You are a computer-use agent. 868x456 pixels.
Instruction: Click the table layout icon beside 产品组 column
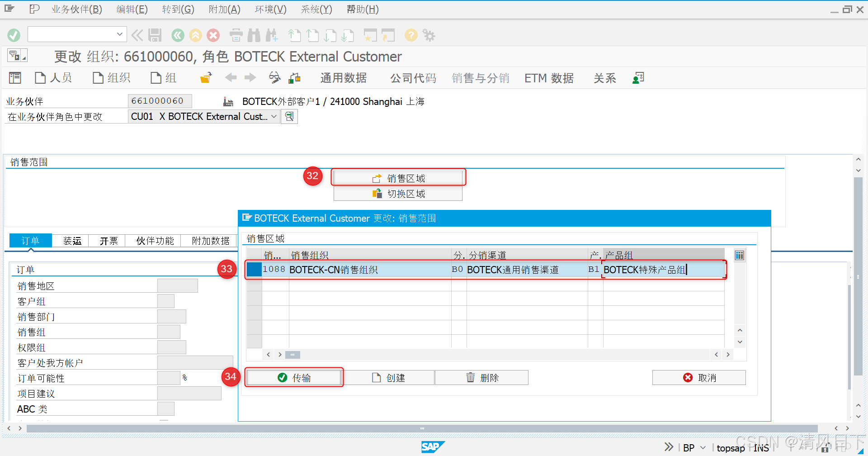pos(740,256)
